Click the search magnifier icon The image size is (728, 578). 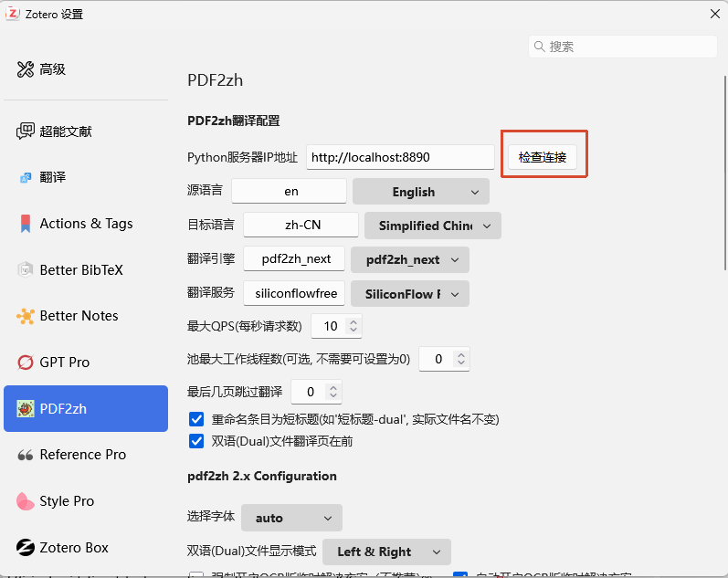pyautogui.click(x=540, y=47)
